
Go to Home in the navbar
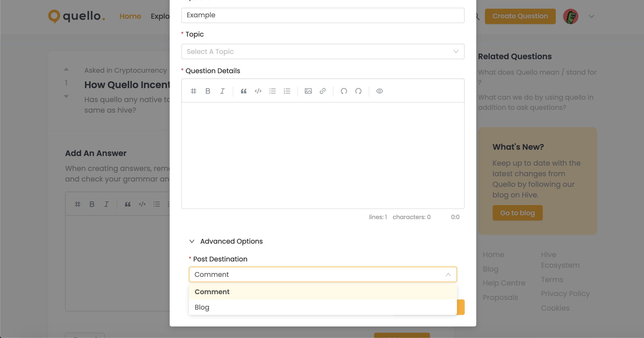pos(130,16)
